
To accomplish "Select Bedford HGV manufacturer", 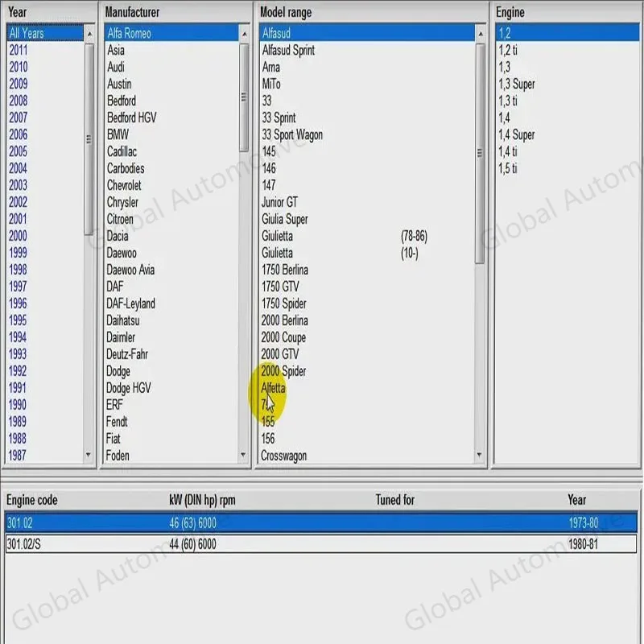I will 131,118.
